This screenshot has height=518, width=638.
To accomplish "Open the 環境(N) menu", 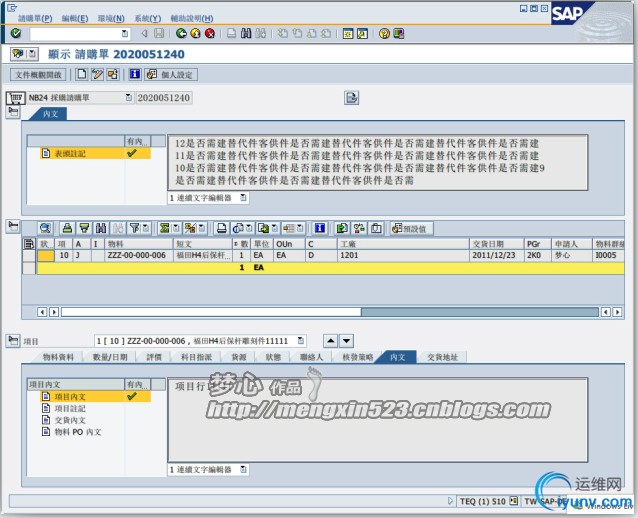I will pos(111,18).
